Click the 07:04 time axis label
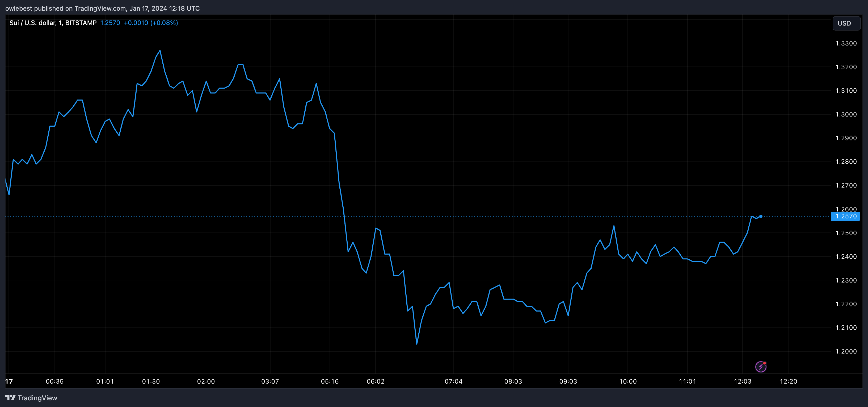The height and width of the screenshot is (407, 868). (x=454, y=381)
